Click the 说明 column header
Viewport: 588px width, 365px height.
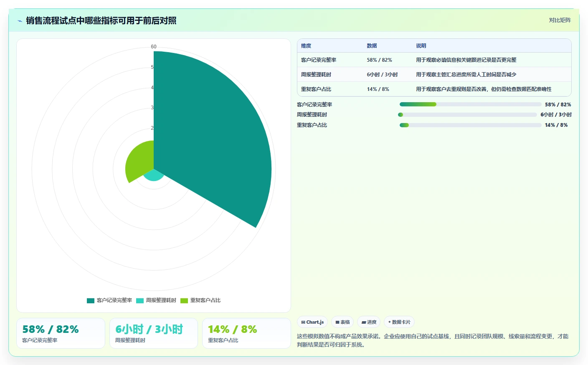pos(421,46)
